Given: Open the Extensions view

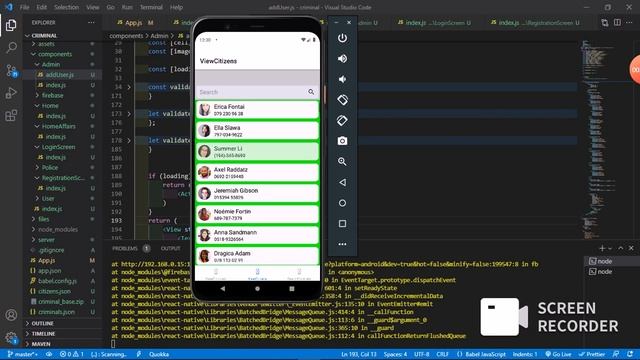Looking at the screenshot, I should point(11,116).
